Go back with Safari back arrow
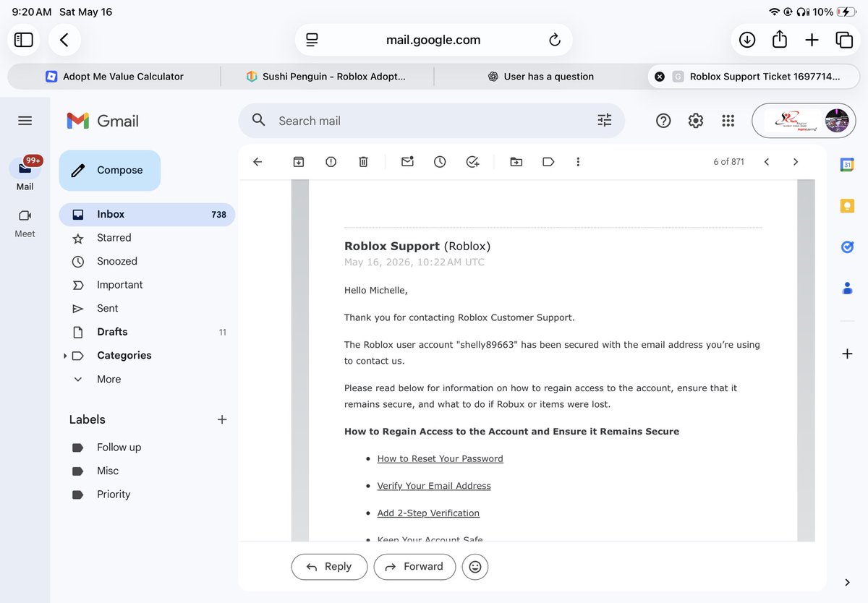This screenshot has width=868, height=603. (64, 40)
